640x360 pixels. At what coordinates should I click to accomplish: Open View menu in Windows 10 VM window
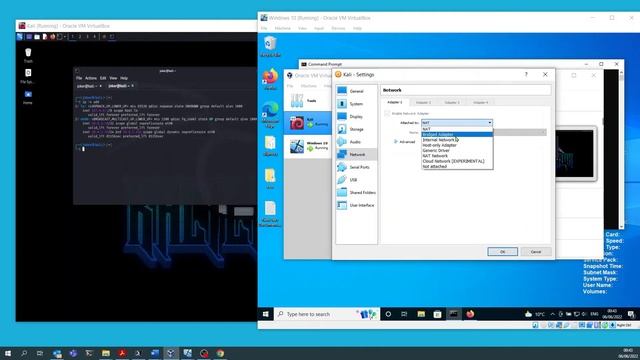coord(302,28)
